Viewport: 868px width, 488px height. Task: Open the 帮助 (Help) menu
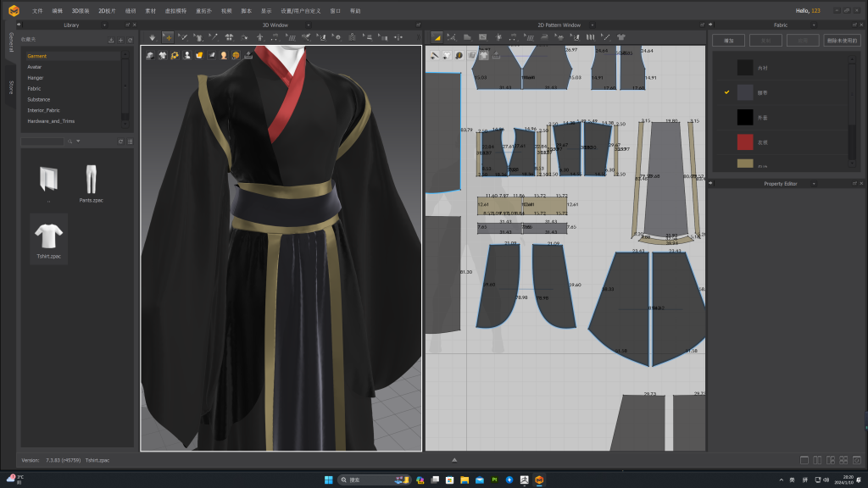coord(355,10)
